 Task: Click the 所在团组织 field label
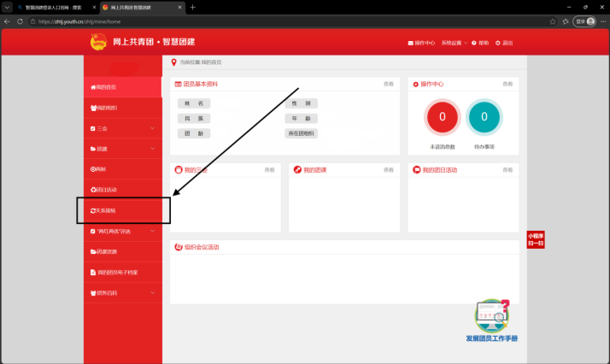click(301, 133)
